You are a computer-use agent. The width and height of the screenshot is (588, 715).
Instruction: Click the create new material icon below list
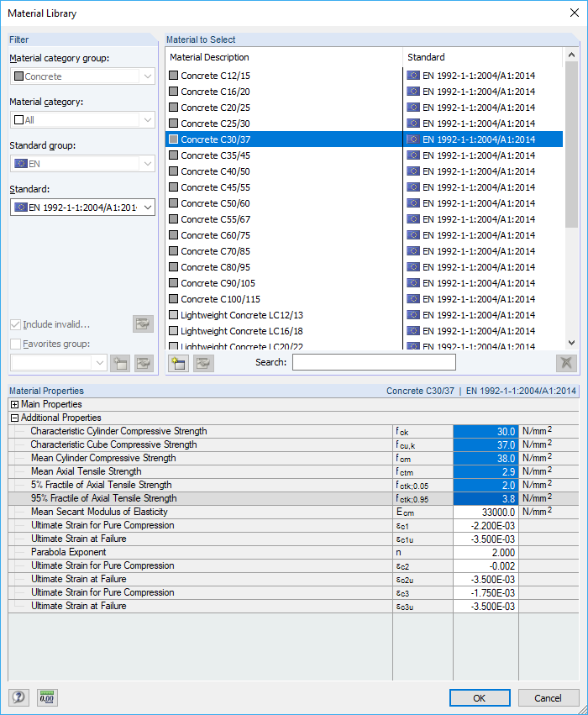(x=178, y=363)
